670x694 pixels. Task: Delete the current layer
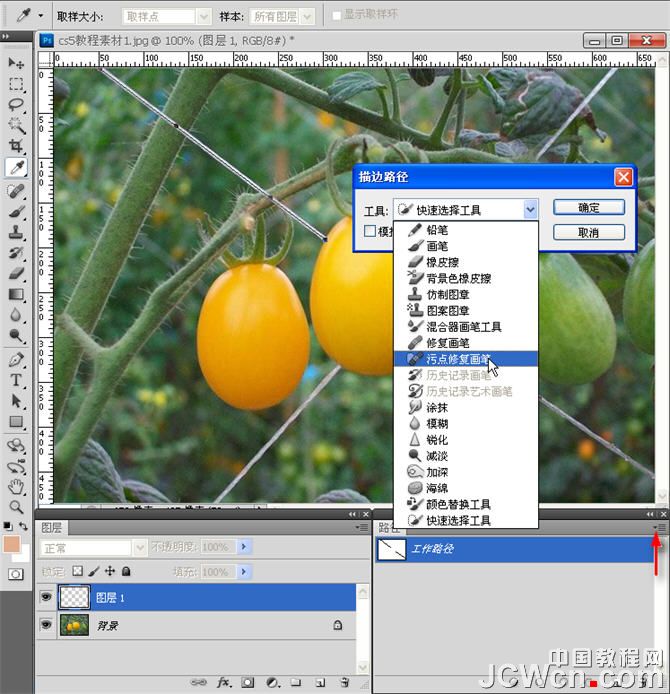coord(345,682)
